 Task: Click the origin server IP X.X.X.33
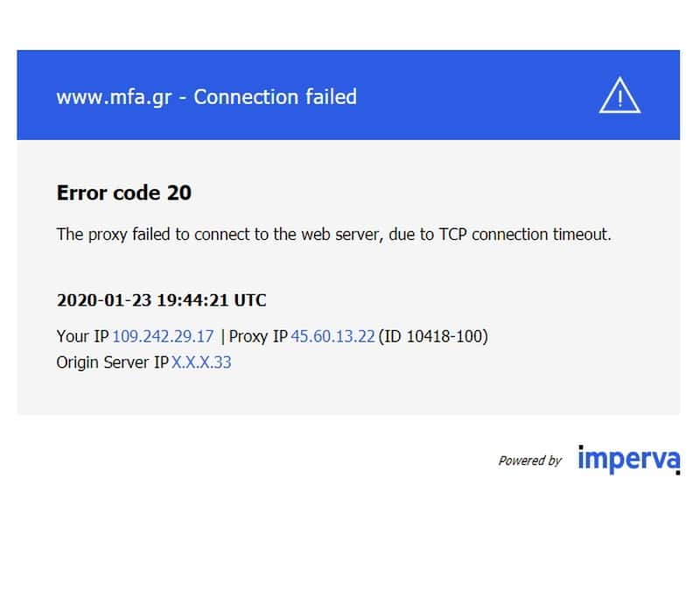coord(201,362)
